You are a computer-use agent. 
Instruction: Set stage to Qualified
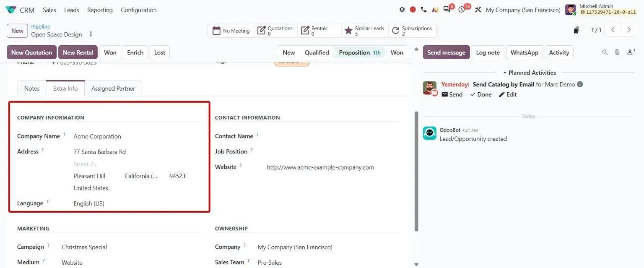tap(317, 52)
